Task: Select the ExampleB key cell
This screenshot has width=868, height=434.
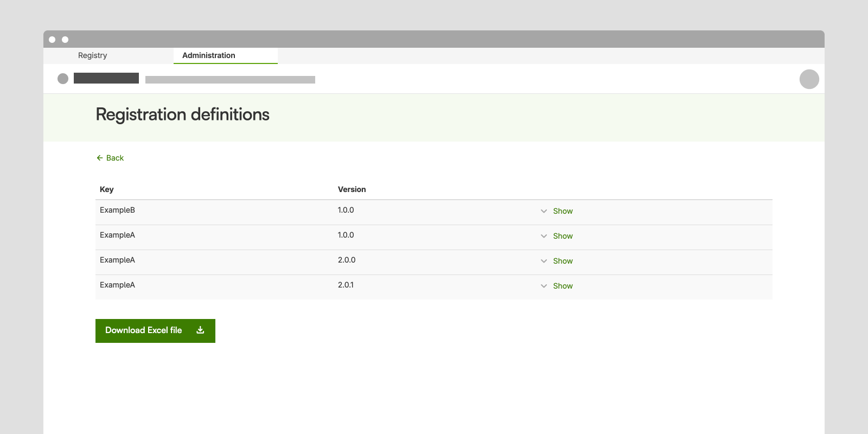Action: point(117,210)
